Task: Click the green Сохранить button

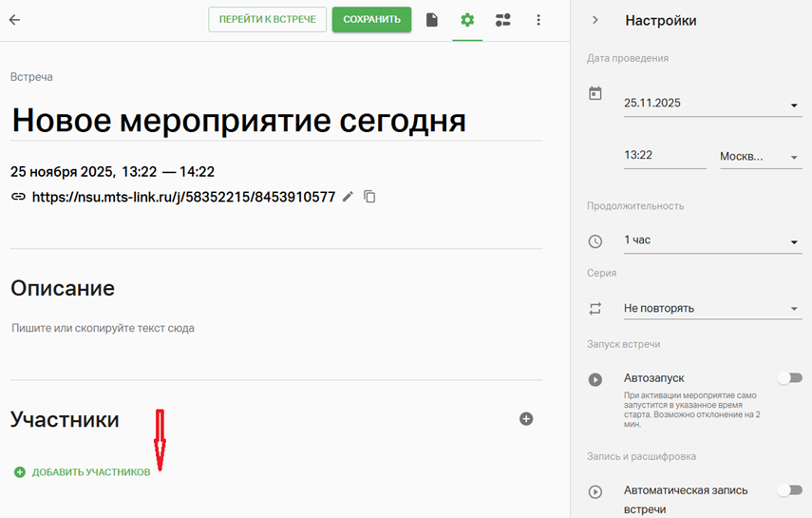Action: (x=371, y=20)
